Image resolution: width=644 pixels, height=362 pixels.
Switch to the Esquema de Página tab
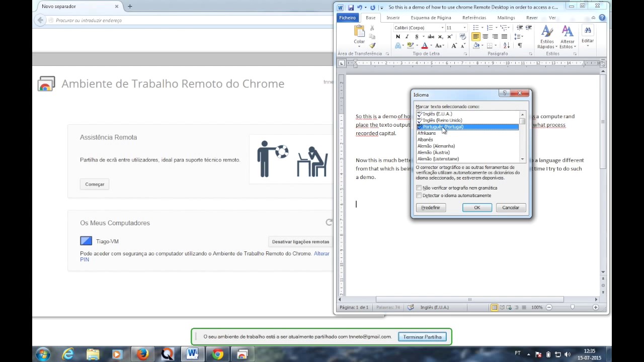click(x=431, y=18)
